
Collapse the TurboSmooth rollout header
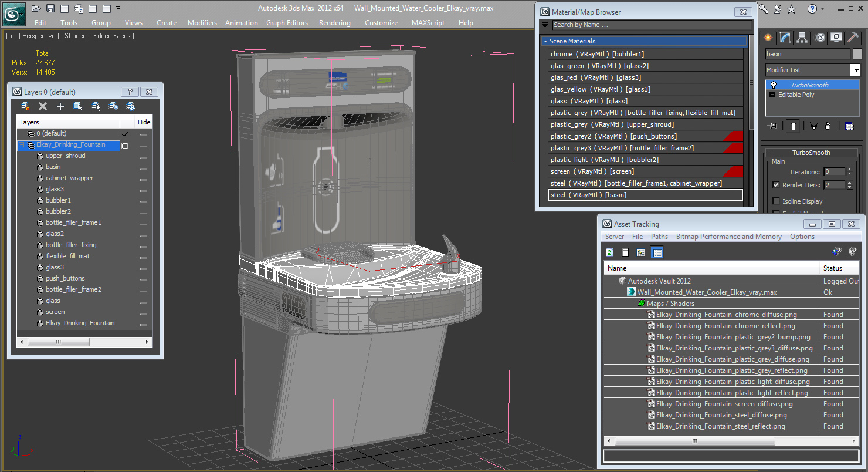pos(811,153)
